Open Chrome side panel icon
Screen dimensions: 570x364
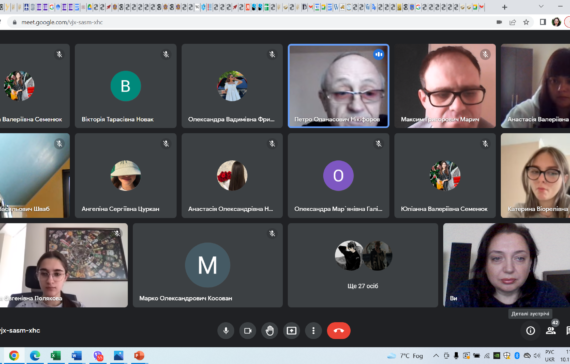pyautogui.click(x=543, y=22)
